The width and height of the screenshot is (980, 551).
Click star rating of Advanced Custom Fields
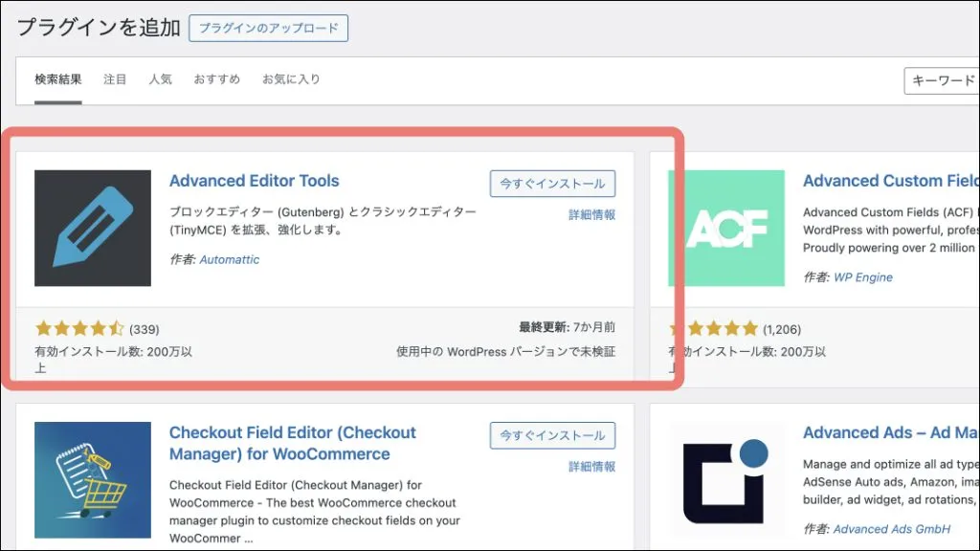pos(714,328)
